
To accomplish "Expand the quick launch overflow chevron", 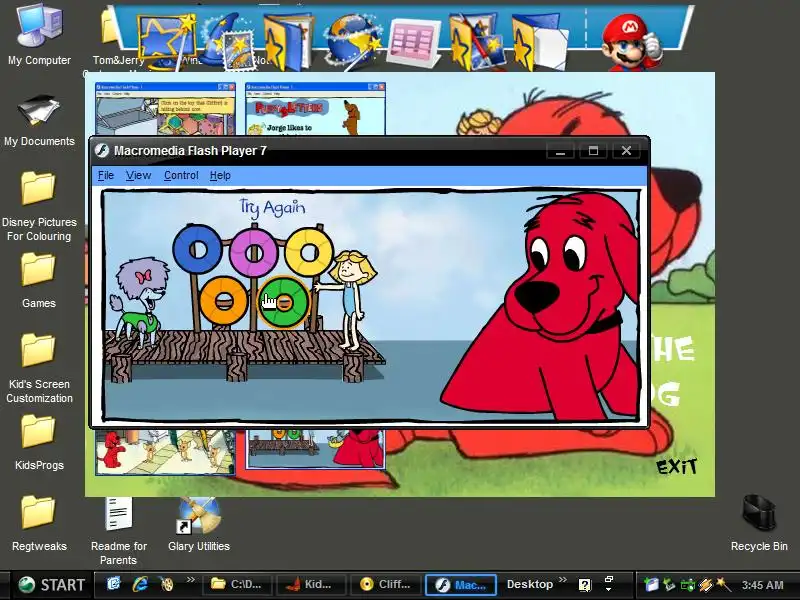I will coord(190,580).
